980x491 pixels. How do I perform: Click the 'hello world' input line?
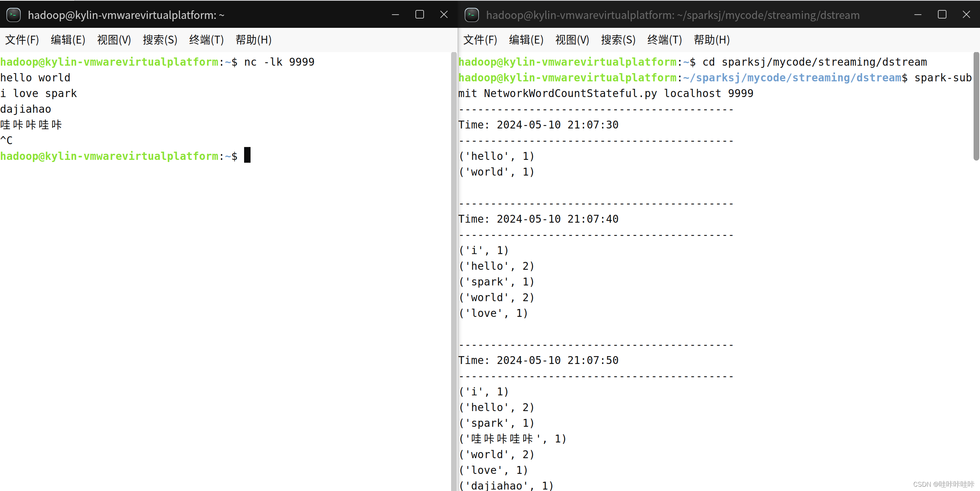point(35,77)
